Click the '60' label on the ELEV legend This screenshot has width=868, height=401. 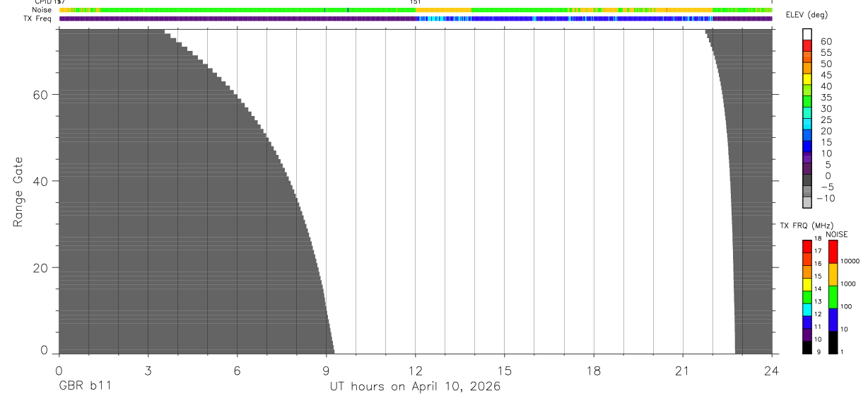point(826,42)
